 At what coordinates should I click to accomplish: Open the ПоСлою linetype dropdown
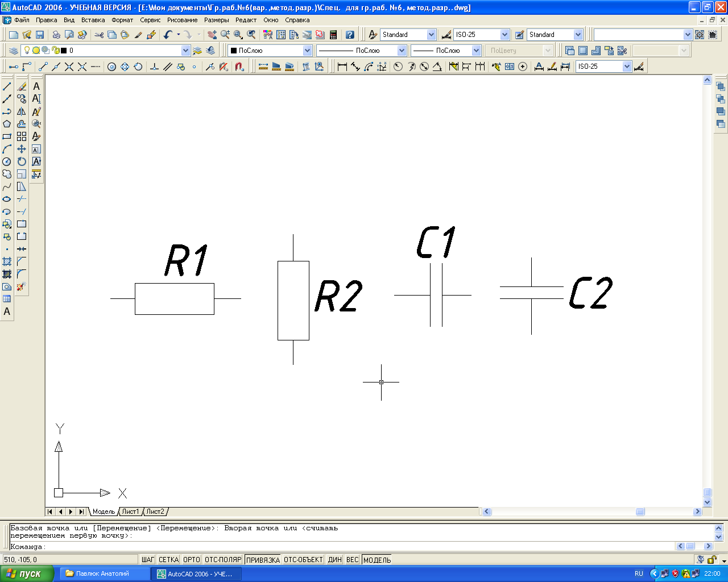pos(402,51)
